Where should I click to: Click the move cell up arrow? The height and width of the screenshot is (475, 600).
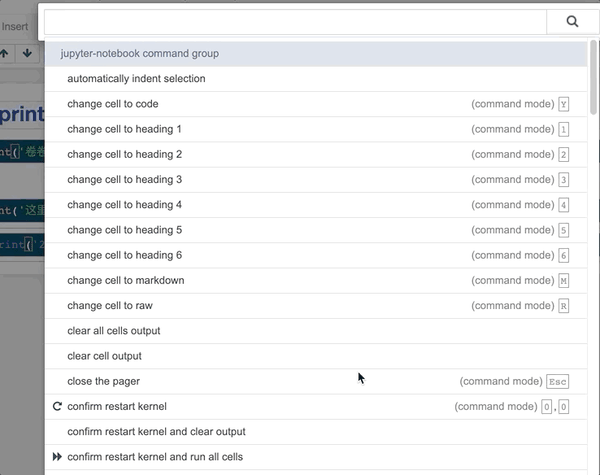point(5,53)
